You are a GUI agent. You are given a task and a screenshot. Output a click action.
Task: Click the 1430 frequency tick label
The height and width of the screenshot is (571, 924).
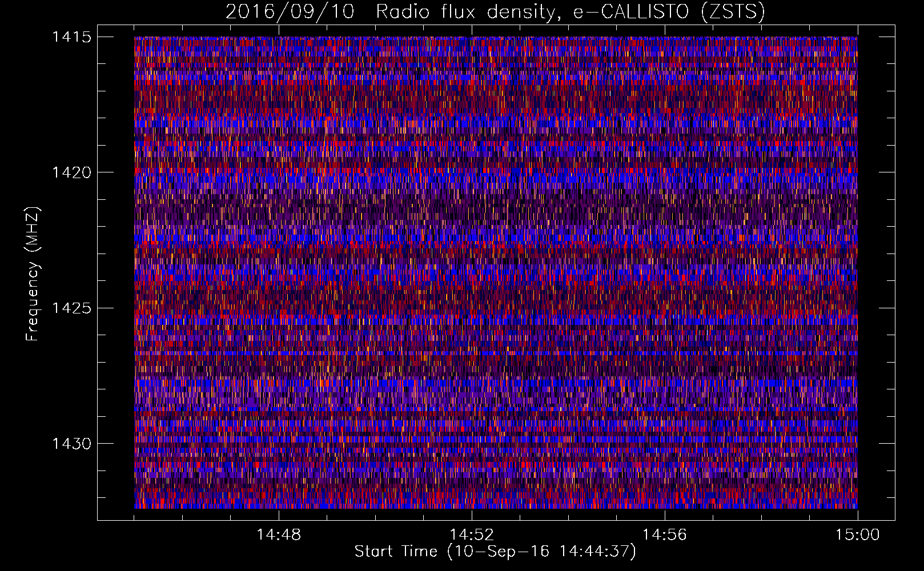point(71,444)
